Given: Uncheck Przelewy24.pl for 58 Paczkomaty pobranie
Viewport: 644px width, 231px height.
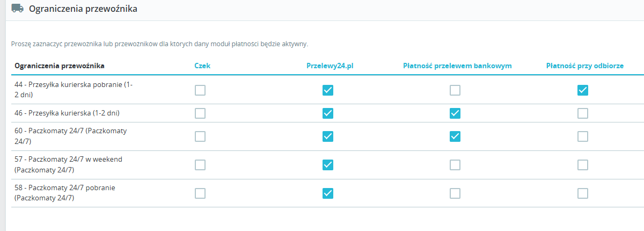Looking at the screenshot, I should click(328, 193).
